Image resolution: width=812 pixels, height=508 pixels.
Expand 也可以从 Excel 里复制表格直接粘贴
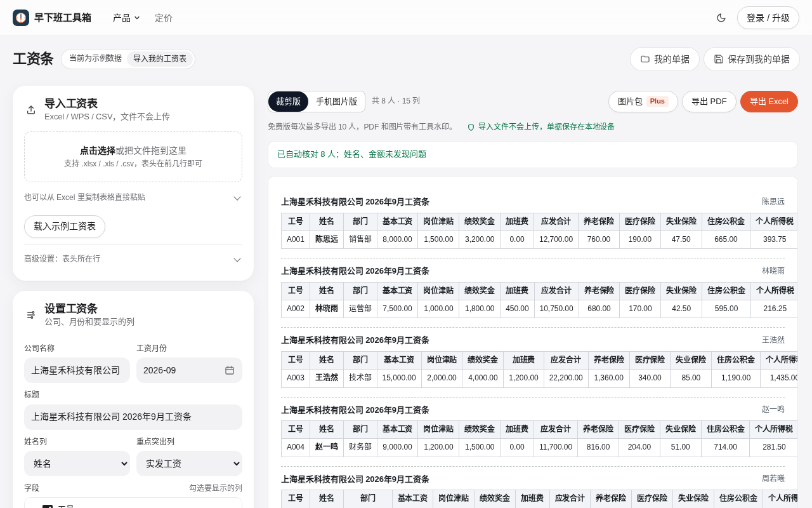133,197
